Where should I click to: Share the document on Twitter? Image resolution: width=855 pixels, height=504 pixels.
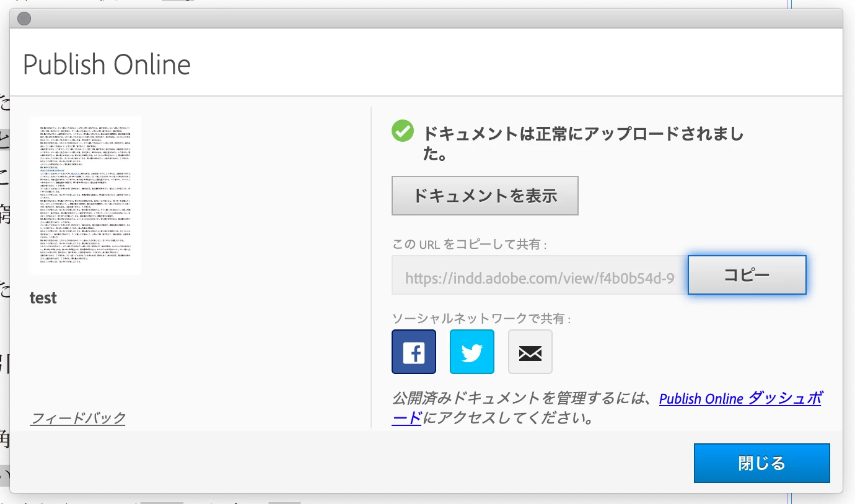click(472, 352)
